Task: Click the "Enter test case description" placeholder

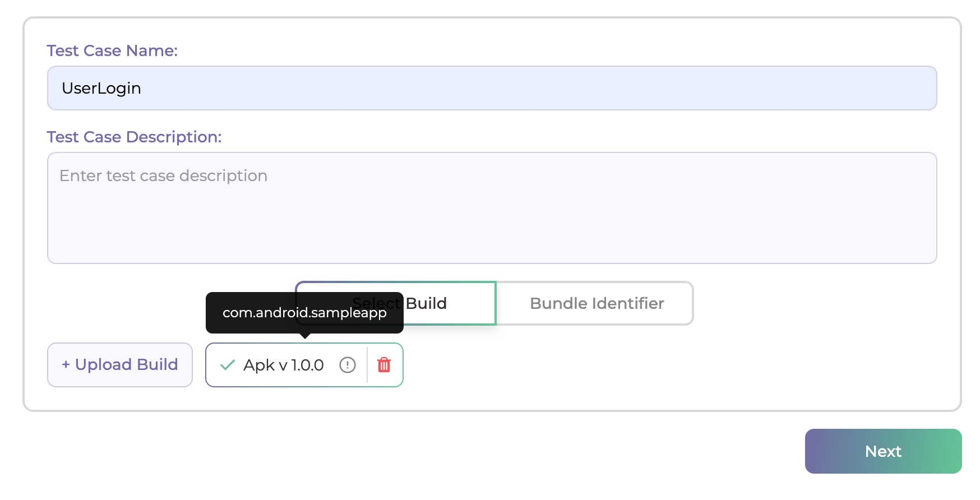Action: coord(163,176)
